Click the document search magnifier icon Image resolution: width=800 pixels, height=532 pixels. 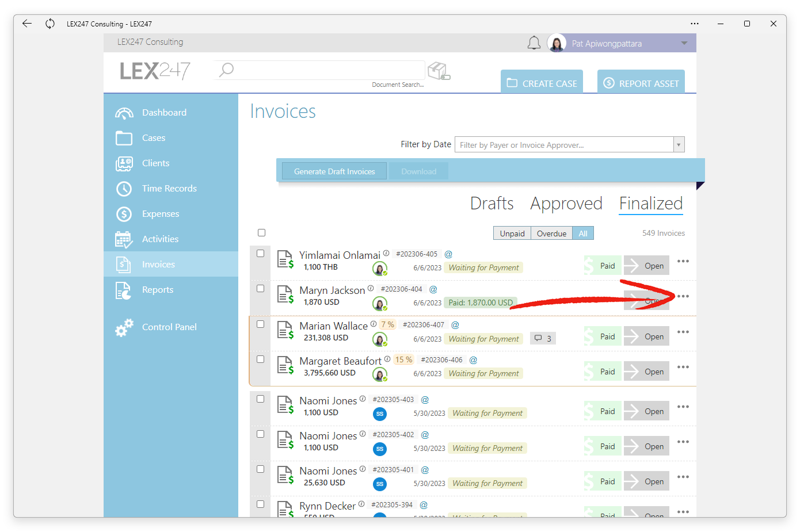pos(226,70)
